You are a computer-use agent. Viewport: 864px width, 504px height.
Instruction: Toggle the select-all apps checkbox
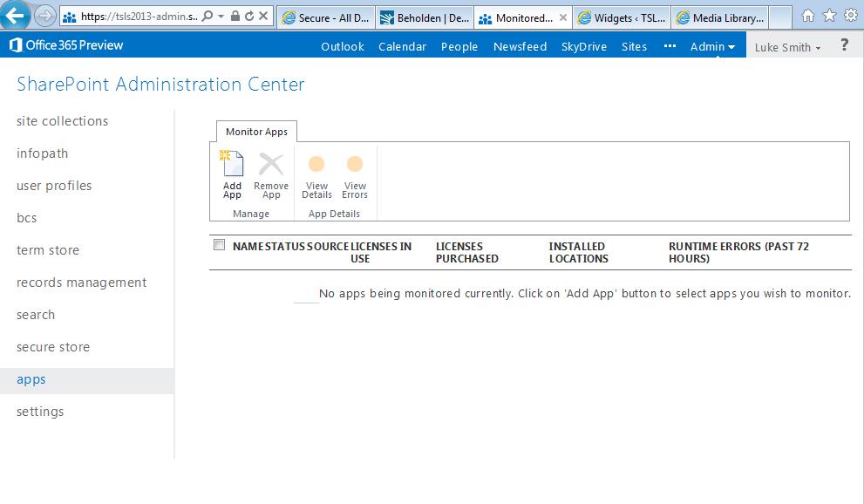click(x=219, y=245)
